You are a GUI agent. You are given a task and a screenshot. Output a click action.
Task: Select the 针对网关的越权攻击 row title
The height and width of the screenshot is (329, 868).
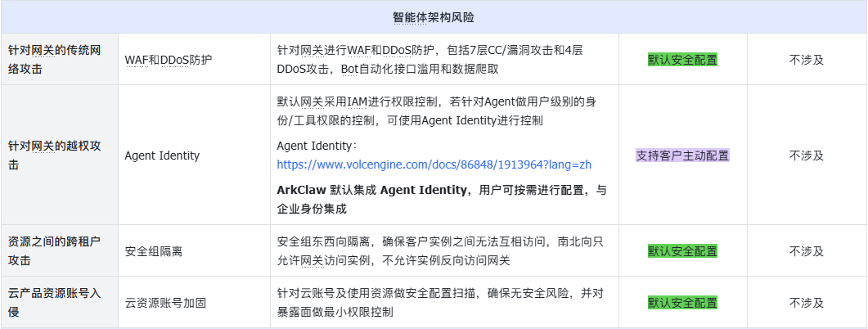coord(54,155)
